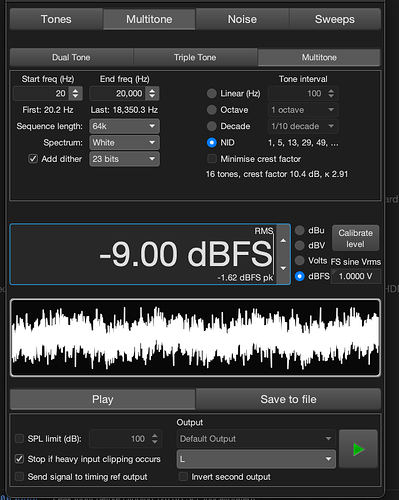Disable Stop if heavy input clipping
The image size is (399, 500).
coord(19,459)
